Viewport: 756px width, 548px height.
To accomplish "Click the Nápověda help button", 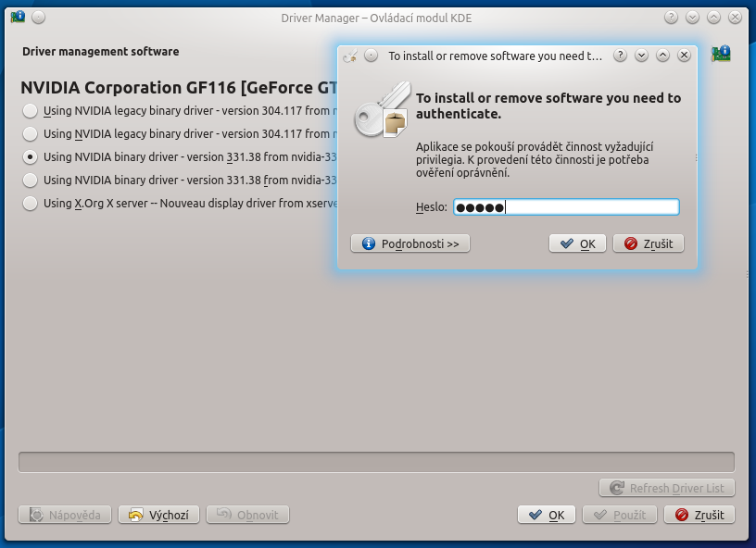I will [x=65, y=515].
